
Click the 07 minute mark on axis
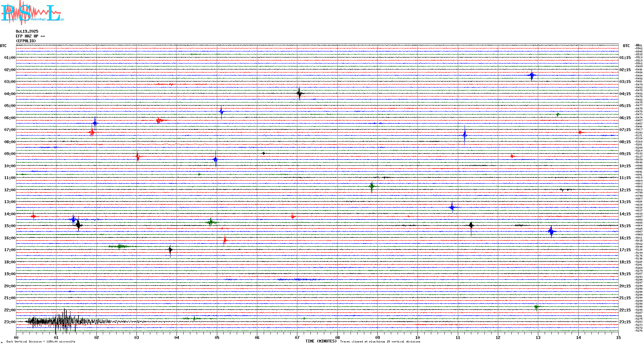(x=297, y=337)
